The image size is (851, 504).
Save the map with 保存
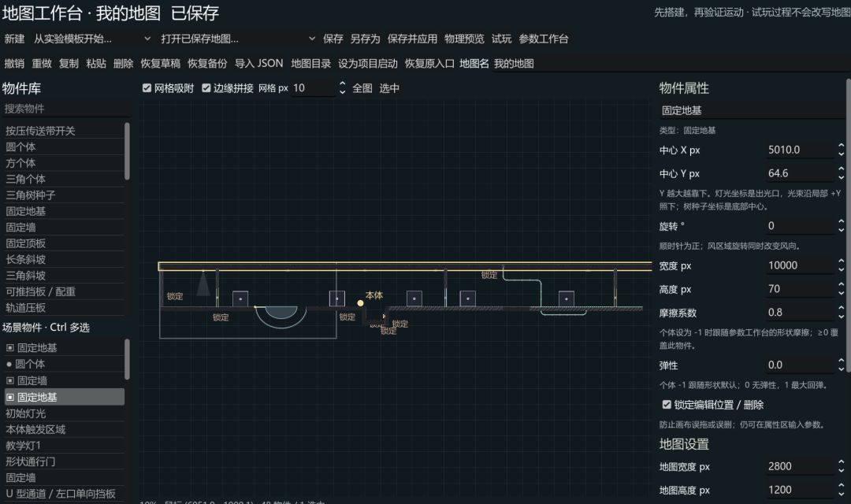(x=333, y=39)
